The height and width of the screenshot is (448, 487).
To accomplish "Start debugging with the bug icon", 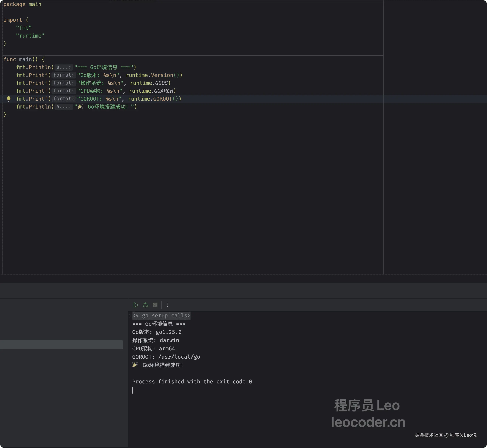I will tap(145, 305).
